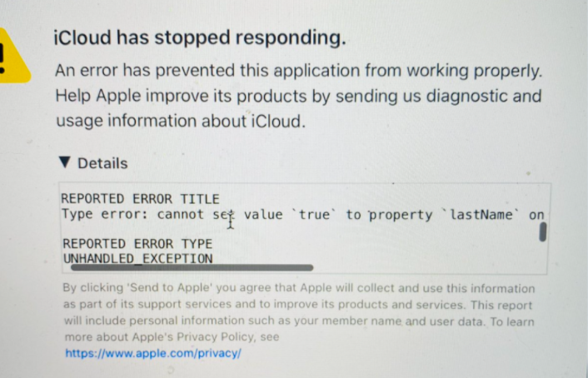
Task: Click the empty horizontal scrollbar track right of thumb
Action: [x=427, y=268]
